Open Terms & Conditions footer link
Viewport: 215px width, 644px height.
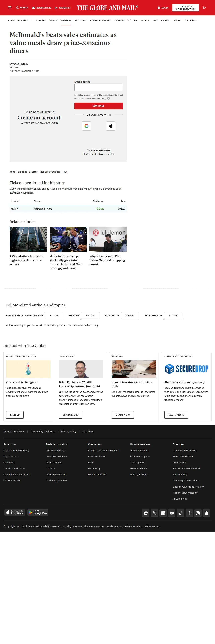[x=14, y=432]
